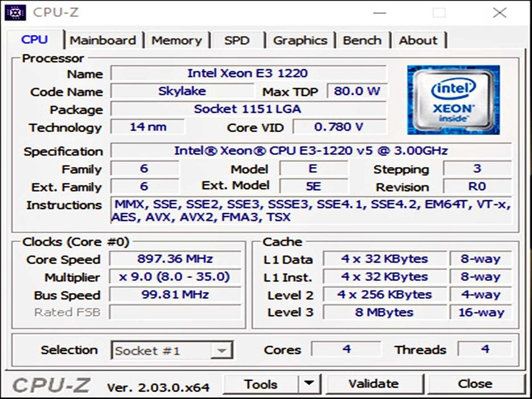Screen dimensions: 532x399
Task: Open the Graphics tab
Action: [x=300, y=40]
